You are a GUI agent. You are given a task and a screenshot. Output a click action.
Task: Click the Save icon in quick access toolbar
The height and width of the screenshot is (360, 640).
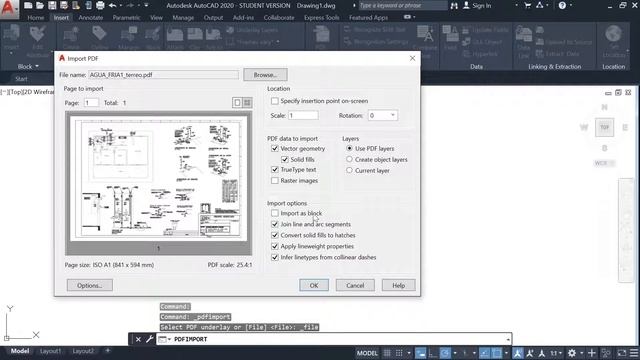52,5
